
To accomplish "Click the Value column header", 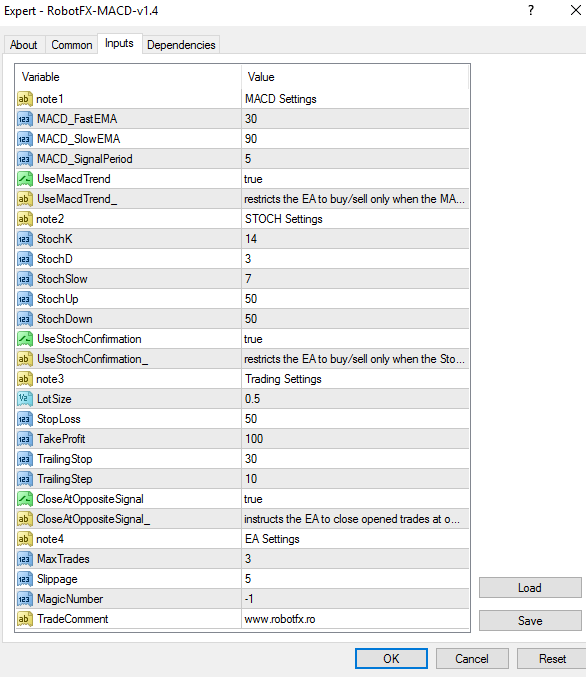I will (x=355, y=77).
